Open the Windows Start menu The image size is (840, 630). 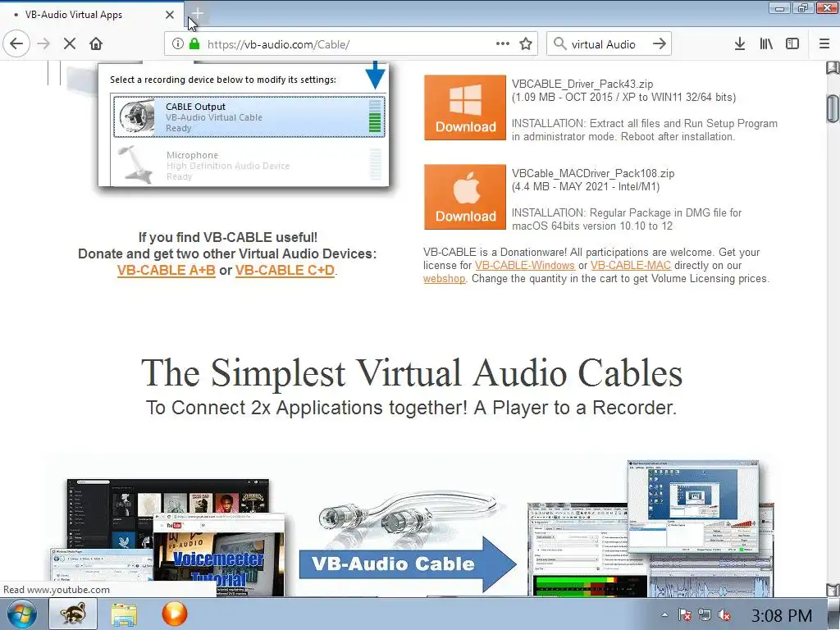(x=21, y=614)
